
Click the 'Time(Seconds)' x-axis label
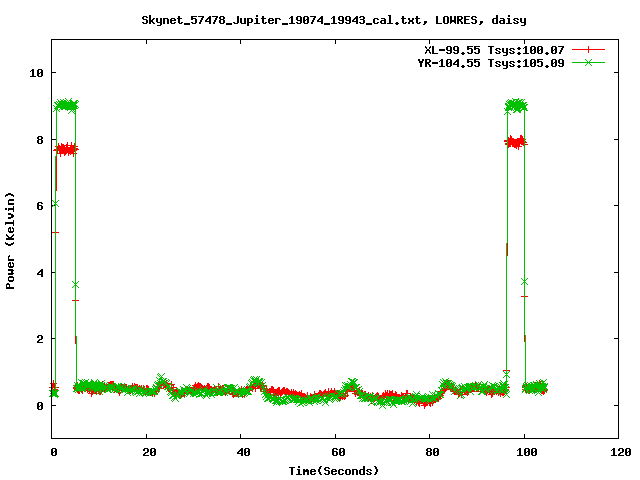[334, 471]
